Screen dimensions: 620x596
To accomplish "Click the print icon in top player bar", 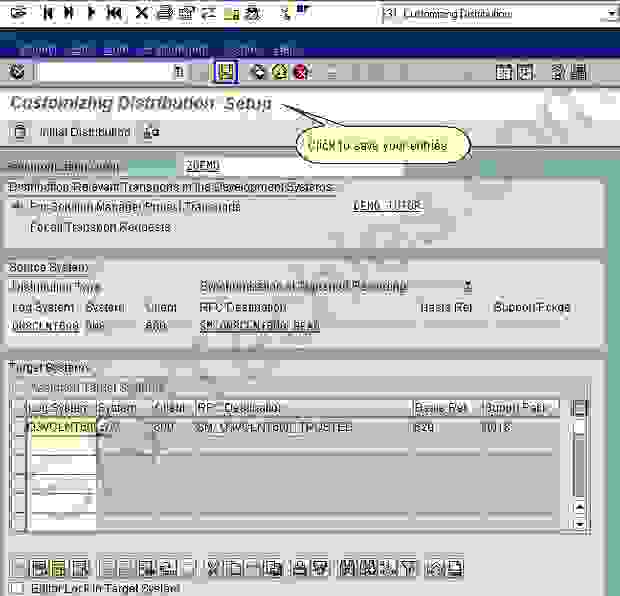I will 165,13.
